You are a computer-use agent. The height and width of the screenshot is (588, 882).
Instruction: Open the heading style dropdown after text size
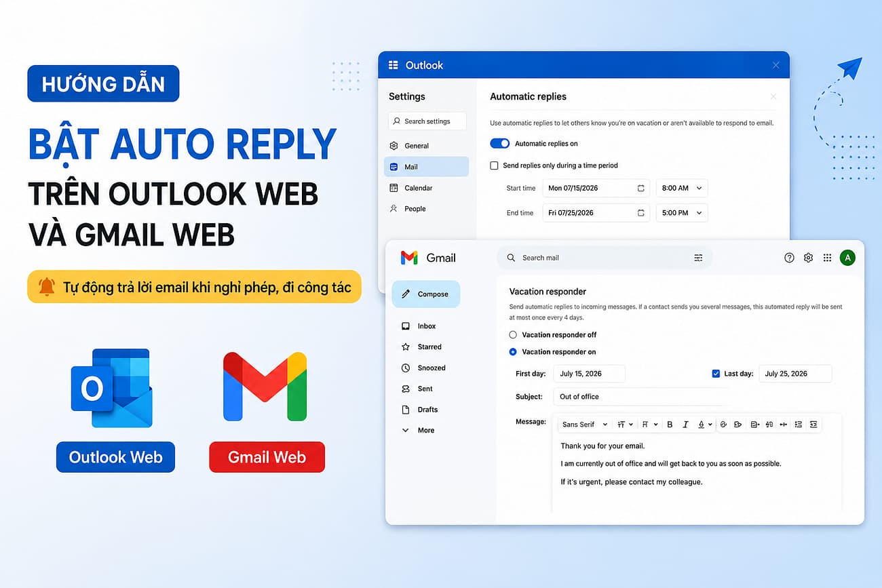pos(649,425)
